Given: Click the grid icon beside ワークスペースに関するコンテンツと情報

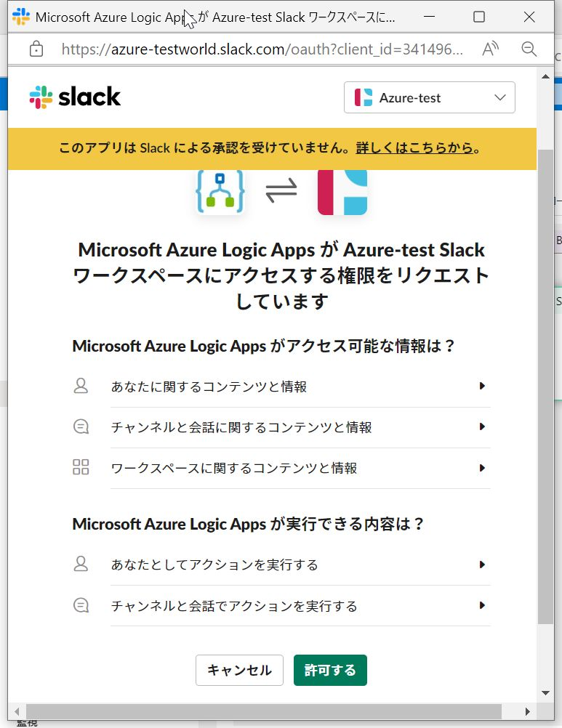Looking at the screenshot, I should (81, 467).
